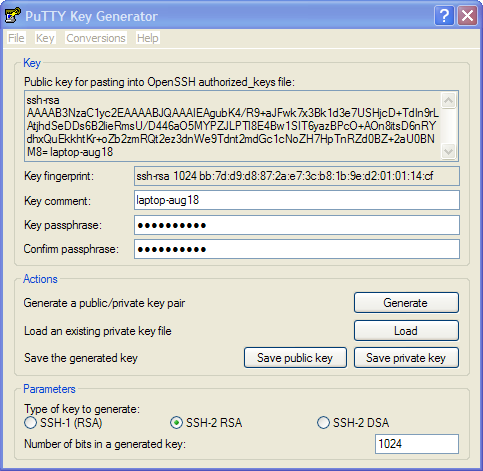Click the PuTTY key icon in title bar

tap(13, 15)
